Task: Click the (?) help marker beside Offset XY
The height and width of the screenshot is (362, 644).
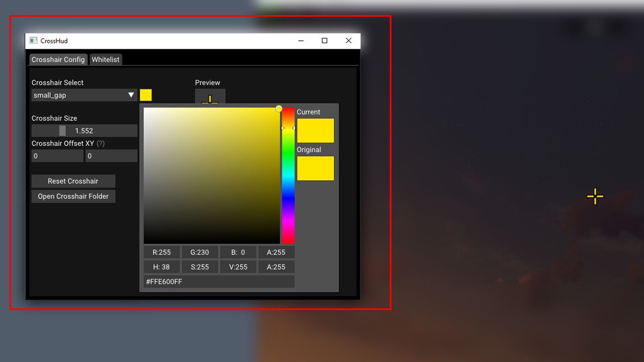Action: click(101, 143)
